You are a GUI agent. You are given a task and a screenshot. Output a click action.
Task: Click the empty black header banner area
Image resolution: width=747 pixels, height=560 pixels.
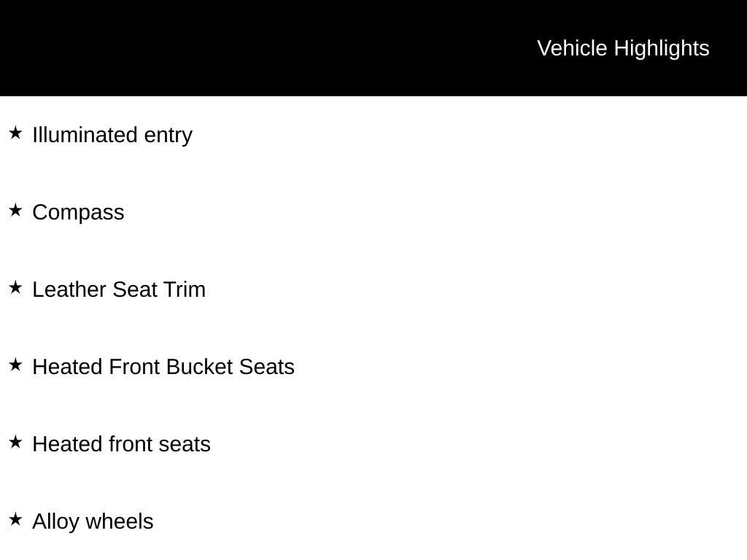(x=255, y=48)
